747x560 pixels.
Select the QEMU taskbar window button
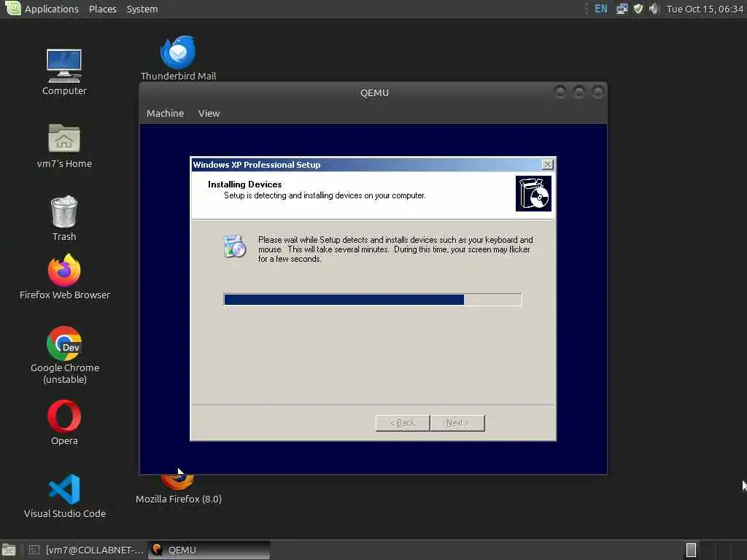pyautogui.click(x=209, y=550)
